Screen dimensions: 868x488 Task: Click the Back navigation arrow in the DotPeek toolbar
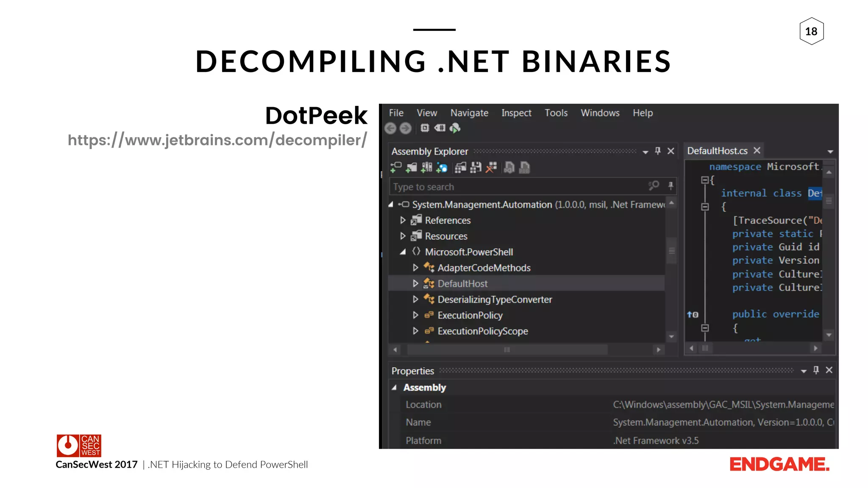coord(390,128)
